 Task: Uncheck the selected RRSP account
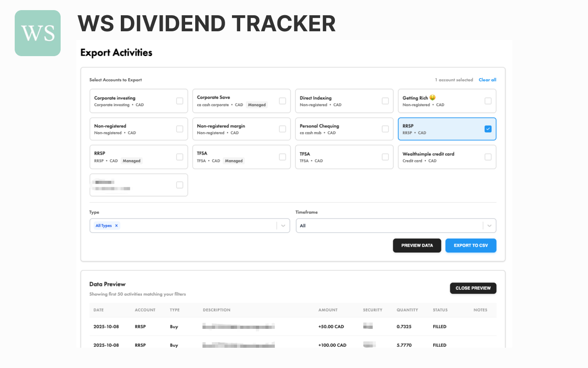(x=488, y=129)
